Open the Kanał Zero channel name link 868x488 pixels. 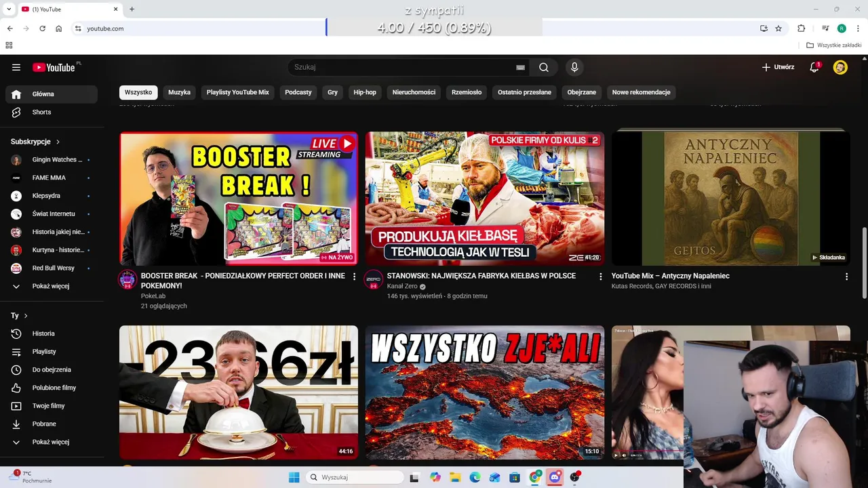pyautogui.click(x=402, y=286)
